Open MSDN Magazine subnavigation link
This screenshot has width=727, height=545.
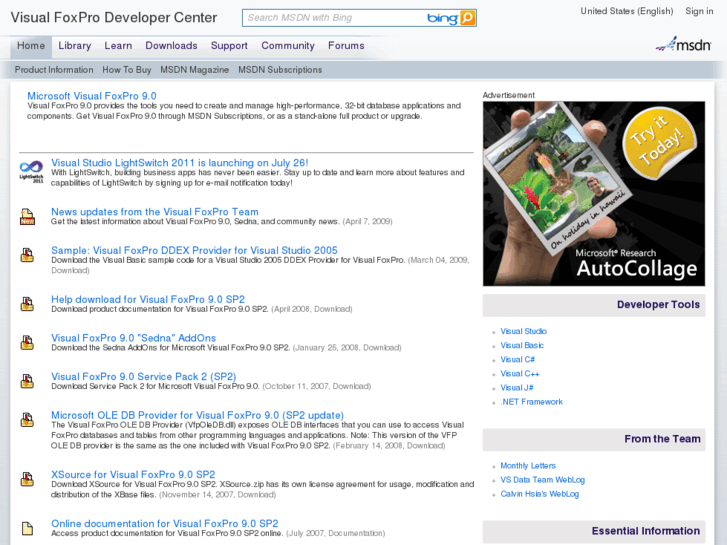coord(195,70)
